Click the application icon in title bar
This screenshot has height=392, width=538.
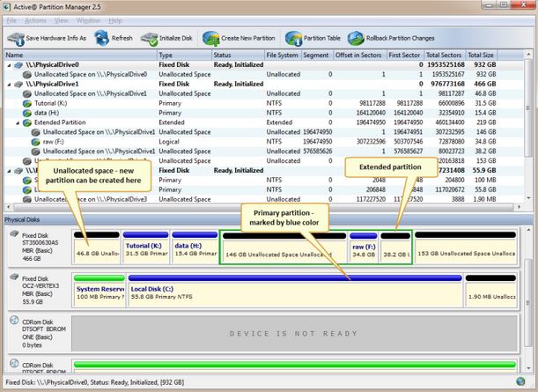[7, 6]
